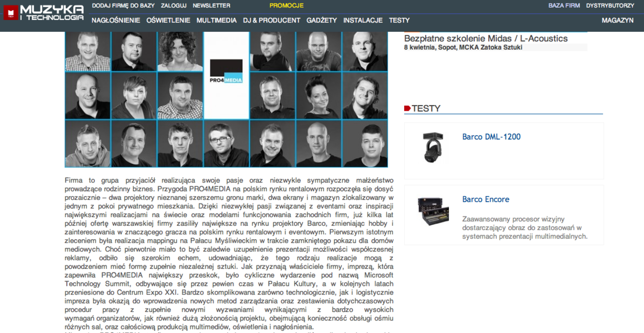The height and width of the screenshot is (333, 644).
Task: Click the Barco Encore description text
Action: tap(525, 227)
